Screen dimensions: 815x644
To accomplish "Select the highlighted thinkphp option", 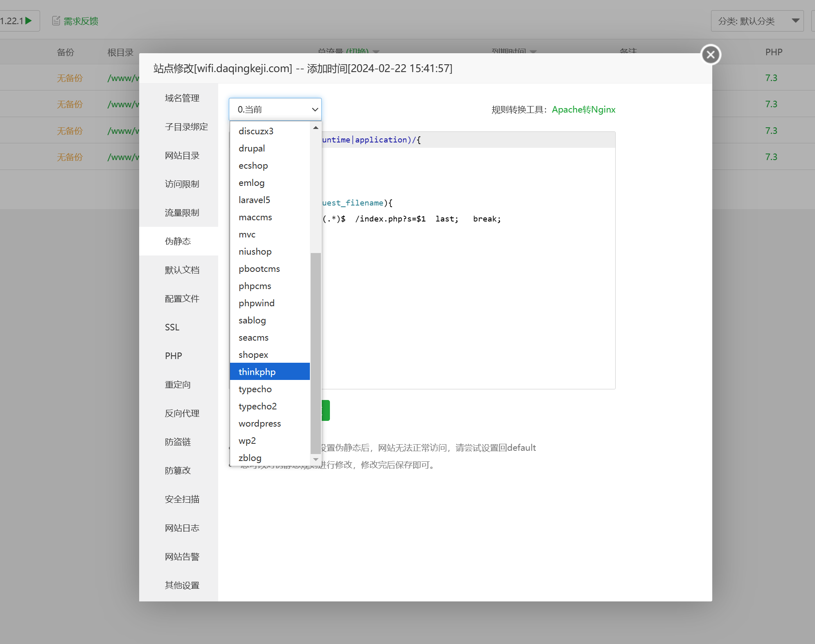I will point(270,372).
